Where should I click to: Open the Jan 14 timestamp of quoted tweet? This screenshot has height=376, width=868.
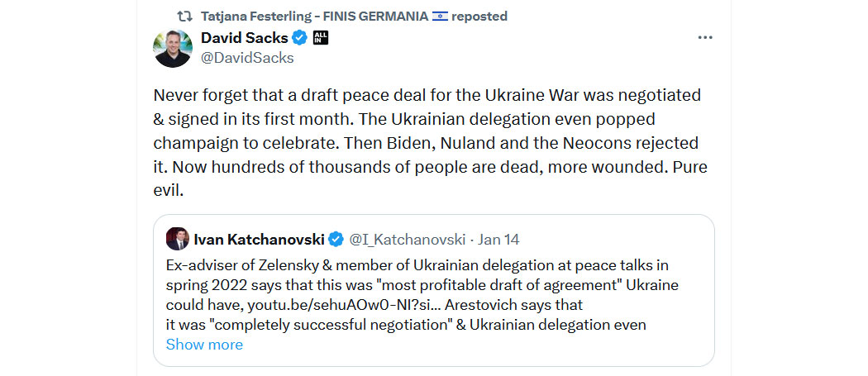498,239
